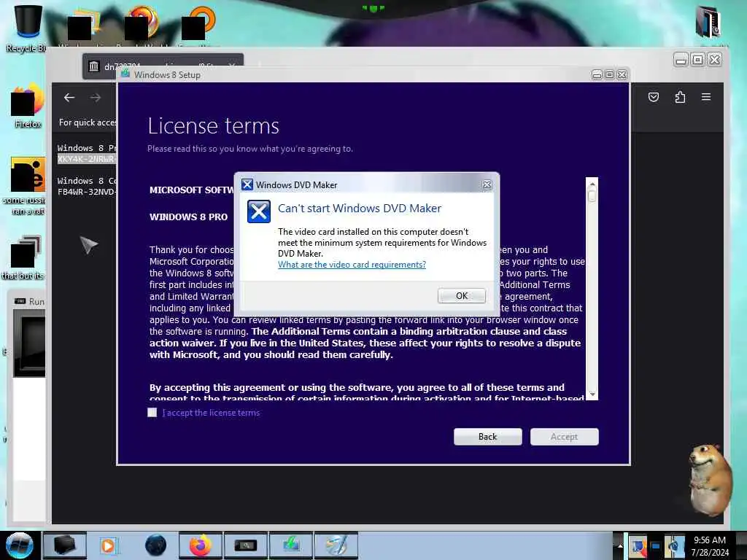Click the network tray icon
747x560 pixels.
(656, 546)
